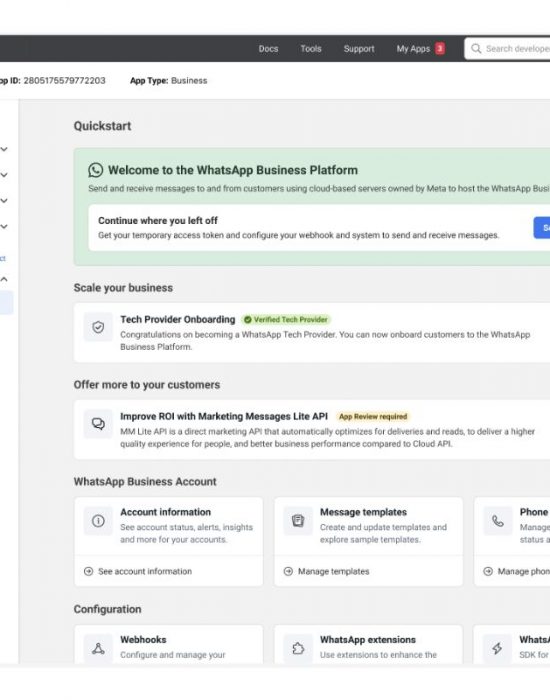Open the Support menu
Screen dimensions: 550x700
[x=359, y=49]
